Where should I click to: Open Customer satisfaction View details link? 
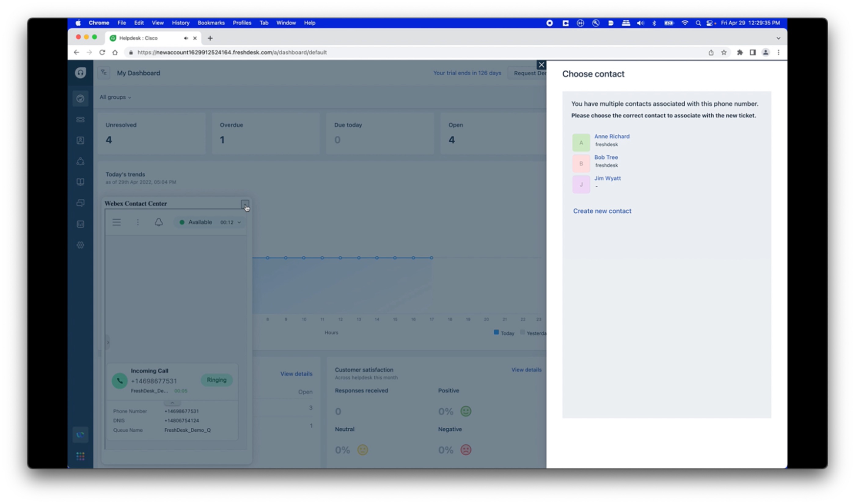click(x=526, y=370)
